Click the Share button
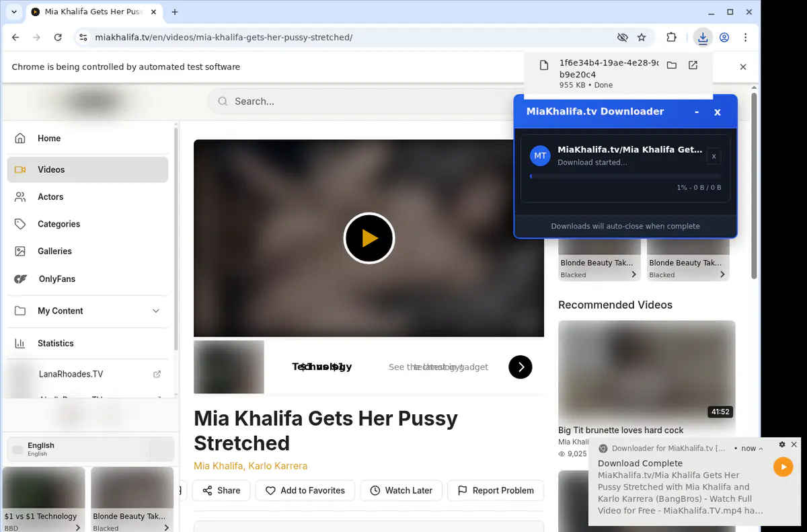The width and height of the screenshot is (807, 532). tap(221, 490)
